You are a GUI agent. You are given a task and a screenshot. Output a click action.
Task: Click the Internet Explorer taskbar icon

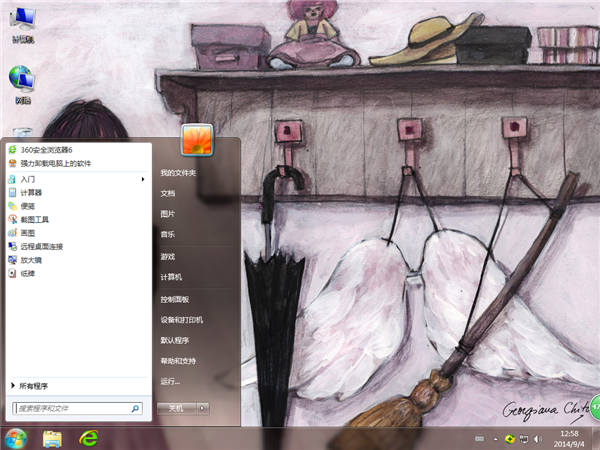click(x=90, y=438)
